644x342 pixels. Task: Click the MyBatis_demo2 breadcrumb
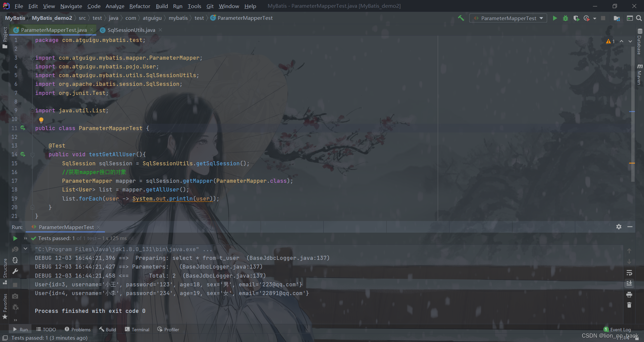(x=52, y=18)
